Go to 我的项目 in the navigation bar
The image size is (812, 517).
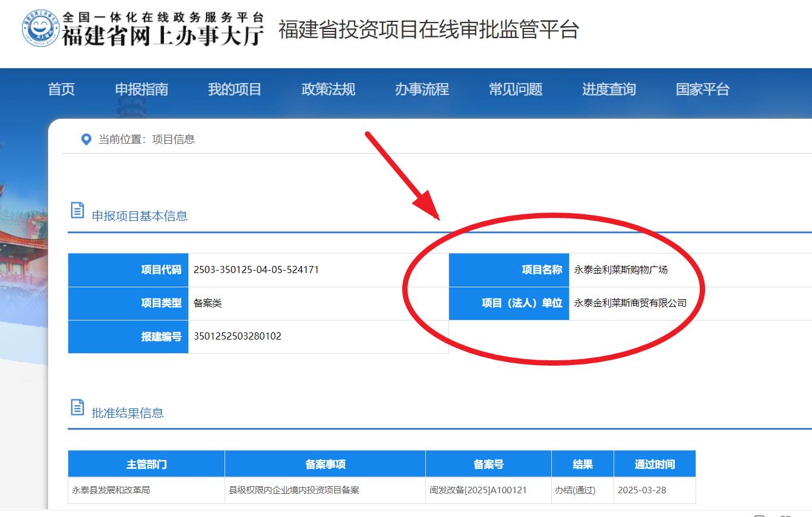click(x=235, y=89)
